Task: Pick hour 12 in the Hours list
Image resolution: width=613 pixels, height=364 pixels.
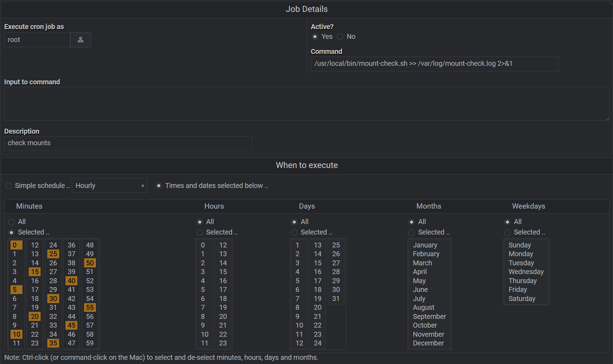Action: tap(223, 245)
